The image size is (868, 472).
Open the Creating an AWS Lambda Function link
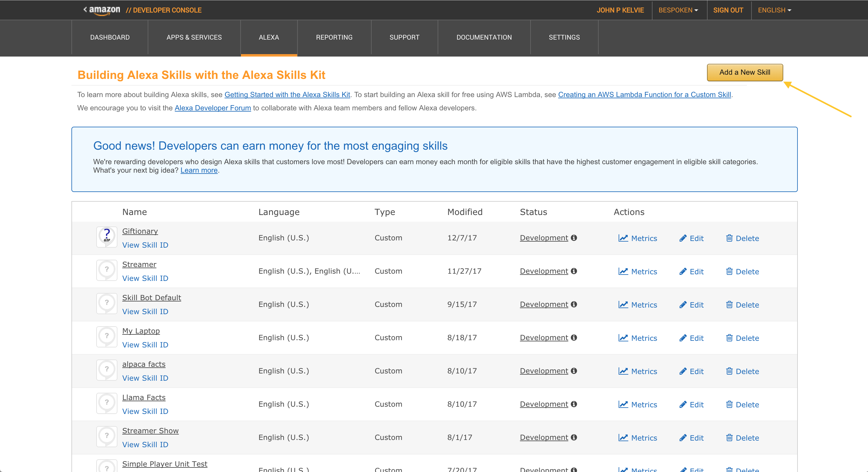point(644,95)
